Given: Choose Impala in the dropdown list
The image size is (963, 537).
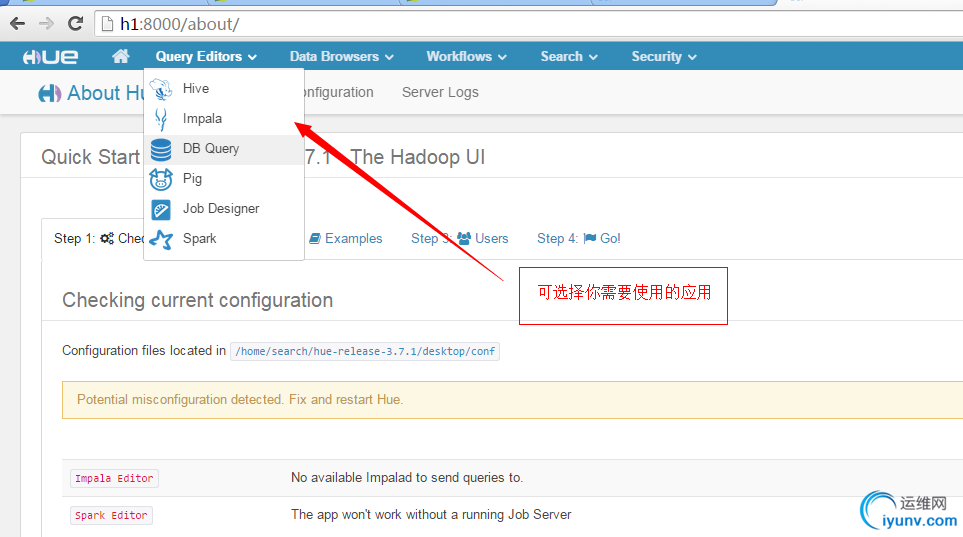Looking at the screenshot, I should coord(224,119).
